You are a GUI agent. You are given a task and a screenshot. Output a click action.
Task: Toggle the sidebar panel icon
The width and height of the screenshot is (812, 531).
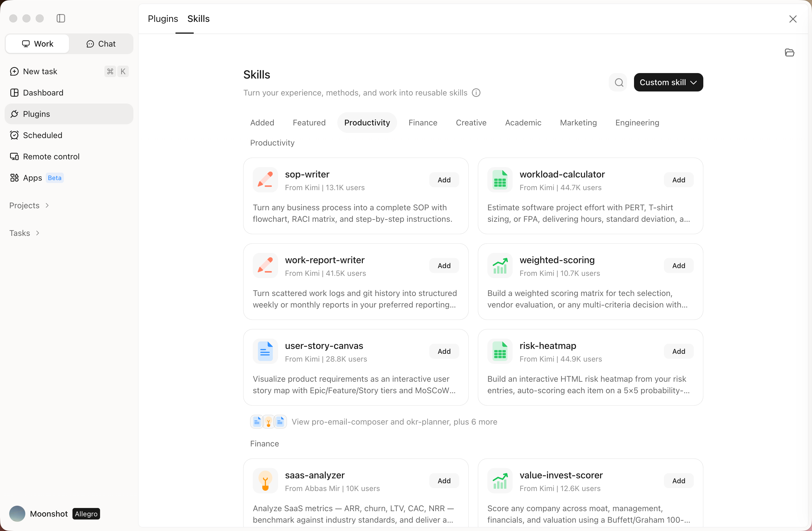tap(61, 18)
